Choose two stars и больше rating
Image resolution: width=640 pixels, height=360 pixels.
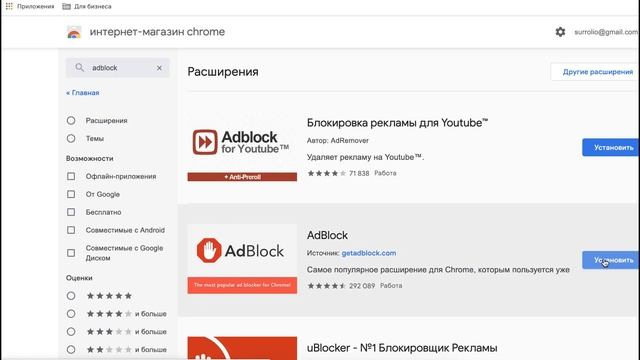tap(71, 349)
